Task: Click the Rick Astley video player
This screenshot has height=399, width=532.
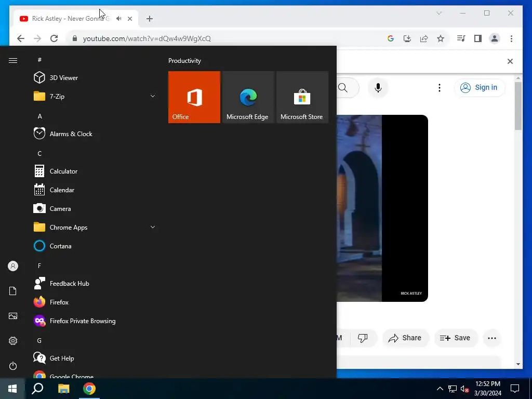Action: 382,208
